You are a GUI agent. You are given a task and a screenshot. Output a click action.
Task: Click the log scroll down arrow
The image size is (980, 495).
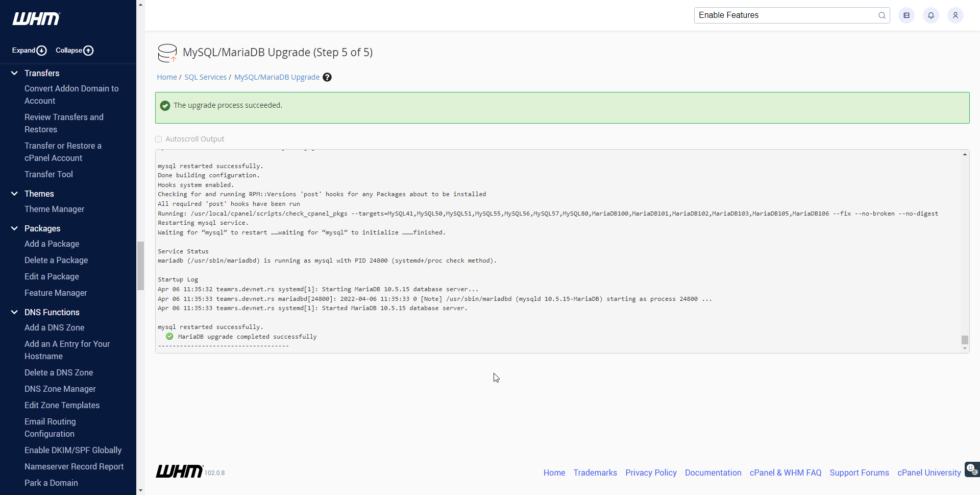[965, 349]
